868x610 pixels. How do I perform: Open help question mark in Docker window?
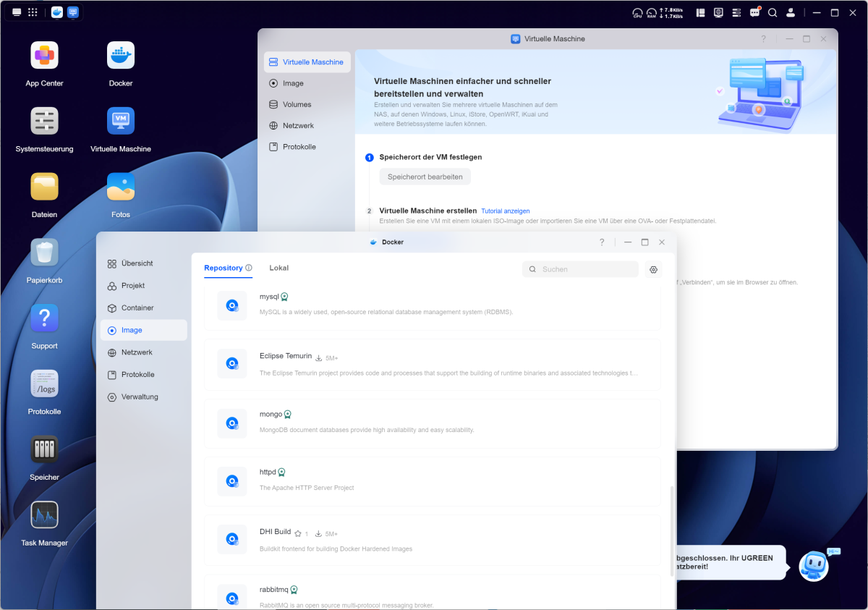[602, 242]
